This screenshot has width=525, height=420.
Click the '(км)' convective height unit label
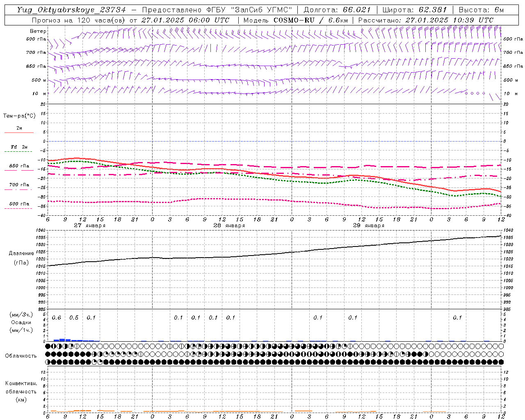[21, 399]
